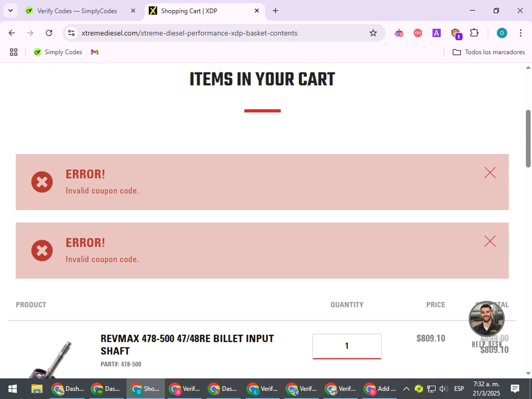This screenshot has width=532, height=399.
Task: Open the network icon in system tray
Action: [x=431, y=389]
